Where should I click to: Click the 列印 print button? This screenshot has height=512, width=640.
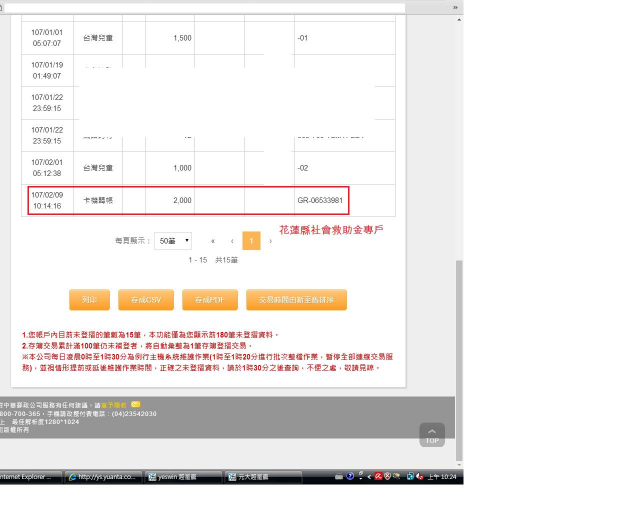pos(89,299)
